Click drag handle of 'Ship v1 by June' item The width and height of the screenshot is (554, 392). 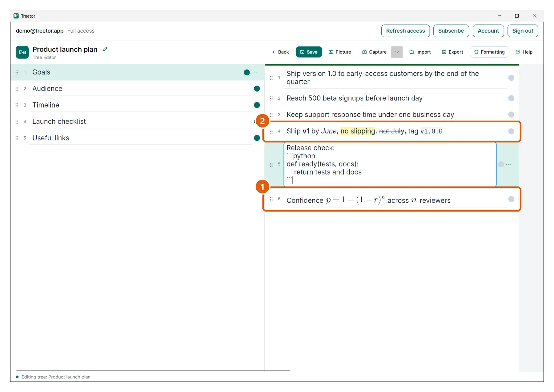click(x=271, y=131)
